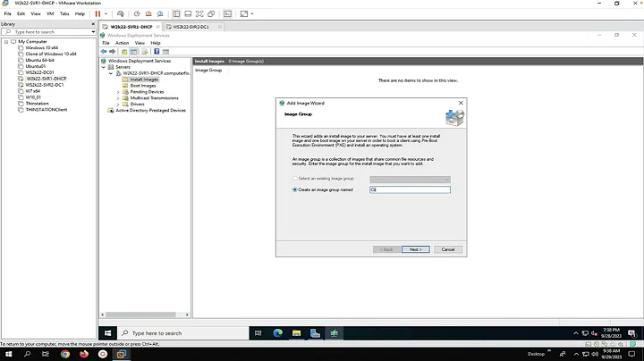Open the snapshot manager

click(x=160, y=13)
